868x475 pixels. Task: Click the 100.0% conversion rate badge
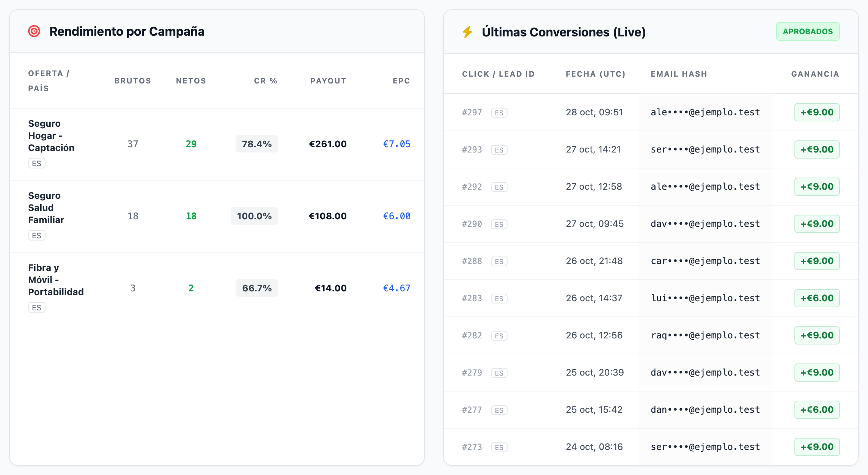tap(254, 216)
